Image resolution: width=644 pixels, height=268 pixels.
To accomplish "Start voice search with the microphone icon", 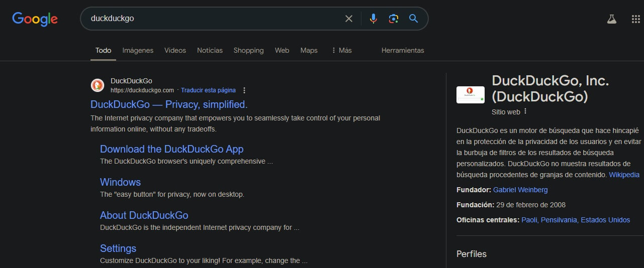I will point(373,19).
